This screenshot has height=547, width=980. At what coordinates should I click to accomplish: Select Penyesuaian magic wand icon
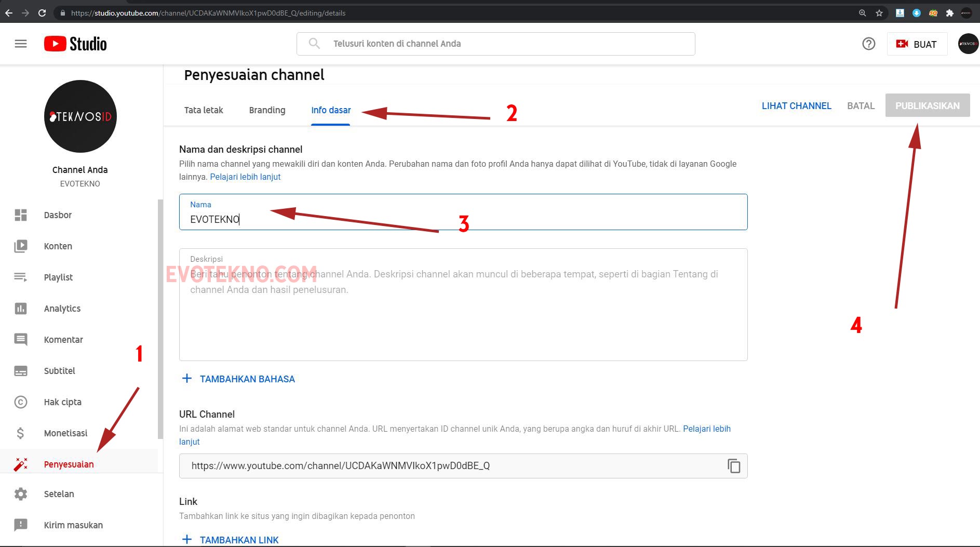tap(21, 464)
